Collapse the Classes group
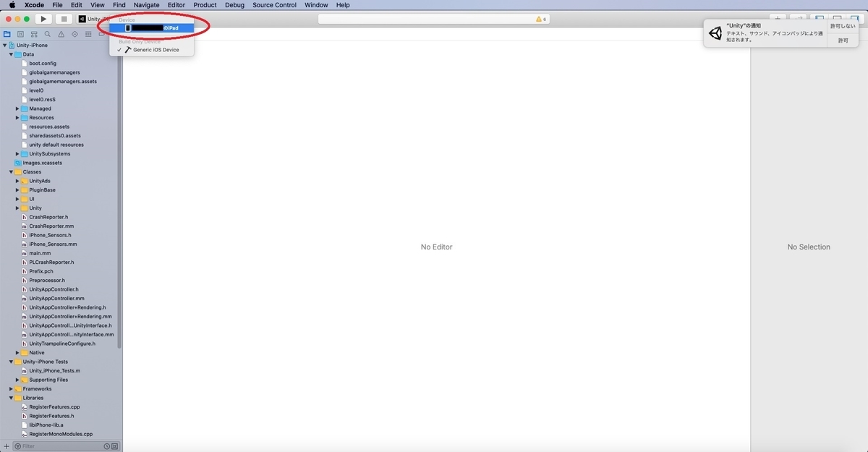Image resolution: width=868 pixels, height=452 pixels. point(11,172)
